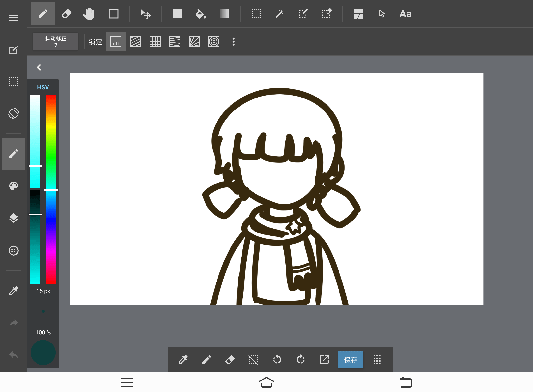Turn snap guide off
533x392 pixels.
click(x=116, y=42)
